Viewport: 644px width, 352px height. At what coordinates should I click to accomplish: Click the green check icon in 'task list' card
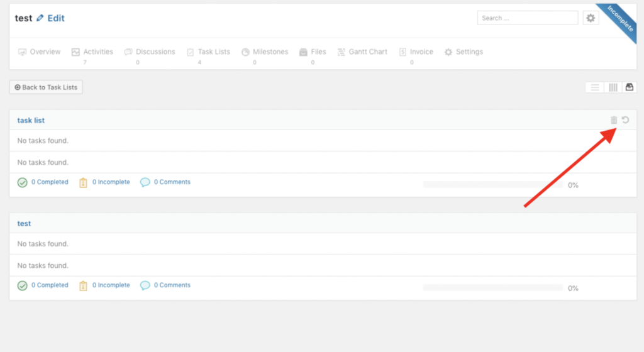click(23, 182)
